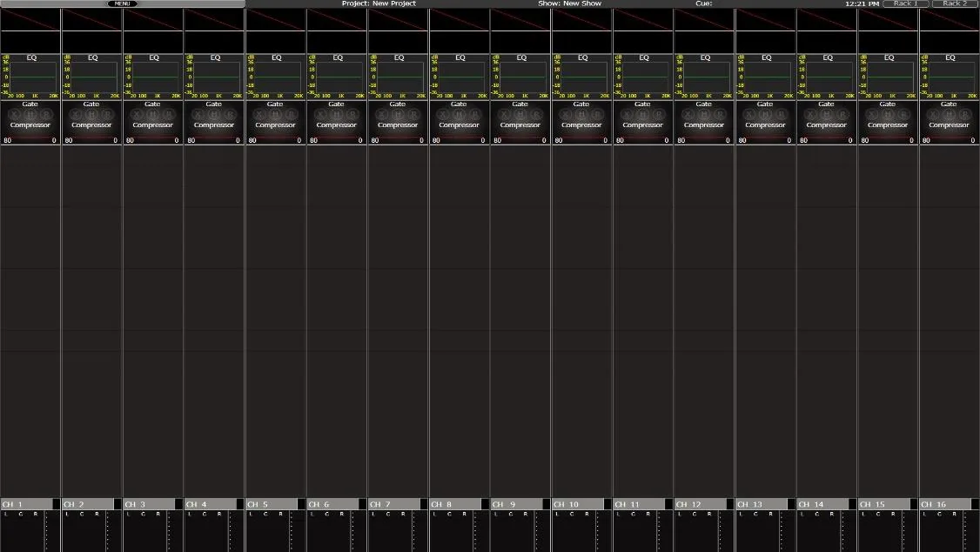This screenshot has height=552, width=980.
Task: Toggle the black square beside CH 2 label
Action: 117,504
